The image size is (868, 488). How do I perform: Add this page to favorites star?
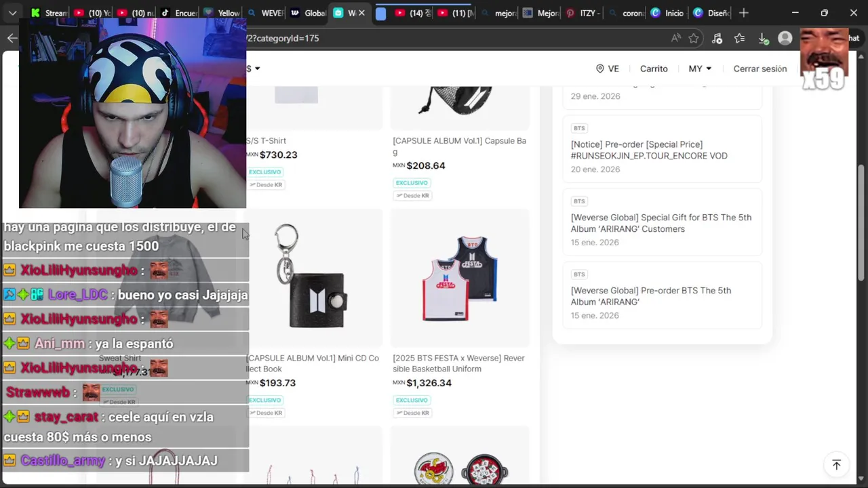(x=694, y=39)
